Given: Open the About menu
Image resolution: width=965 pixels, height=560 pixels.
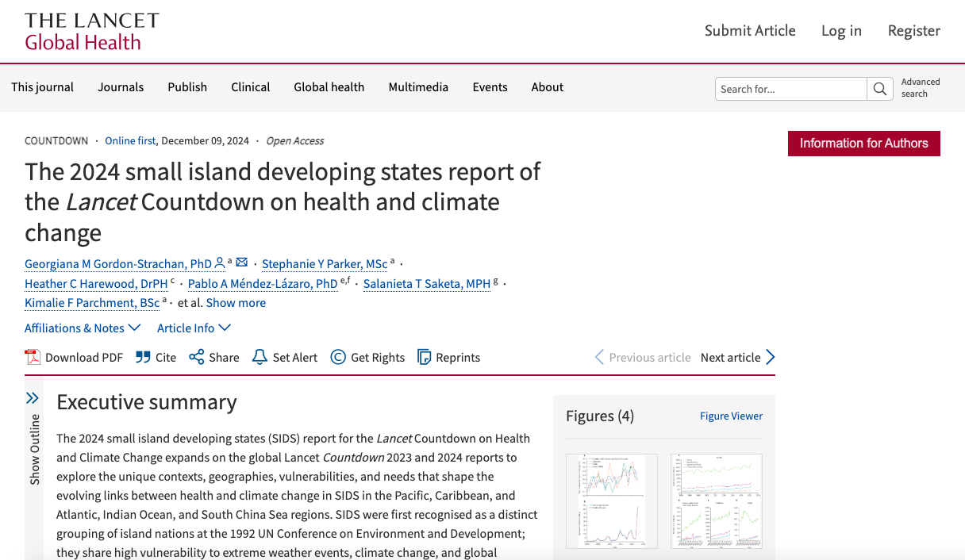Looking at the screenshot, I should (x=548, y=87).
